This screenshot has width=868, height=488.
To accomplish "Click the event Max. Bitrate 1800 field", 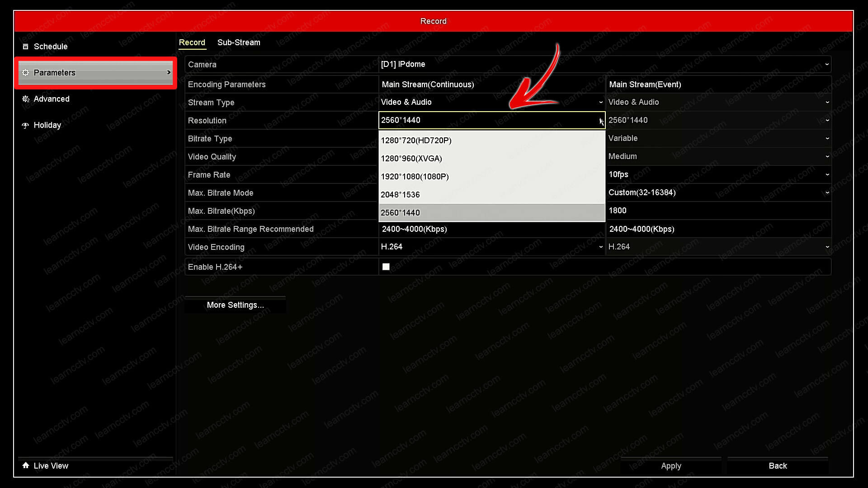I will point(718,211).
